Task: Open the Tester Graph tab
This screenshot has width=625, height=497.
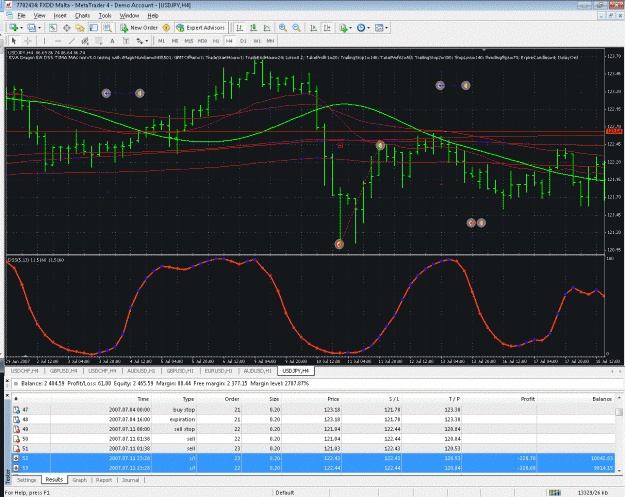Action: pos(79,480)
